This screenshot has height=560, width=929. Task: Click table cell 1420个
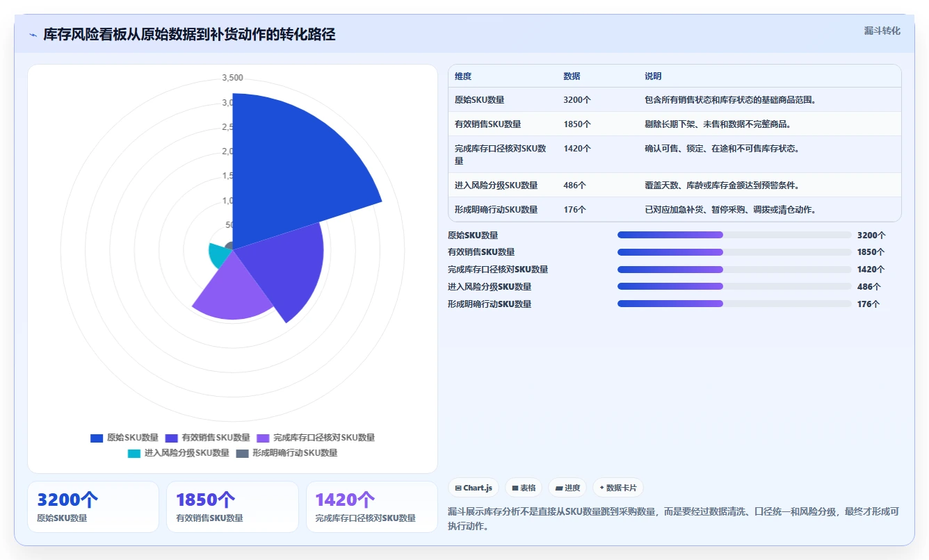pos(577,149)
